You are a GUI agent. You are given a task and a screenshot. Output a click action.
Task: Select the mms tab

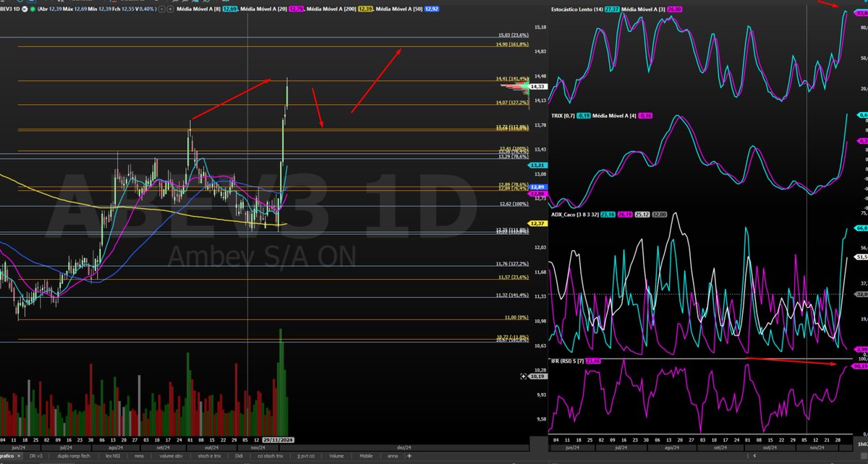point(139,456)
